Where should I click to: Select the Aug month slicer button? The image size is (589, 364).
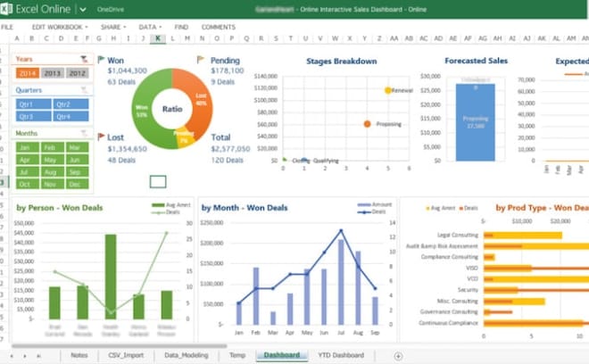click(53, 172)
